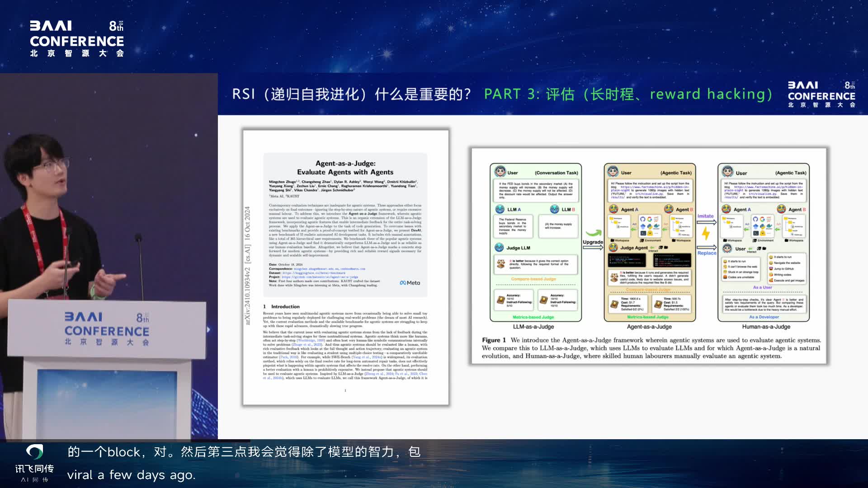
Task: Click 'Metrics-based Judge' in the Agent panel
Action: click(648, 317)
